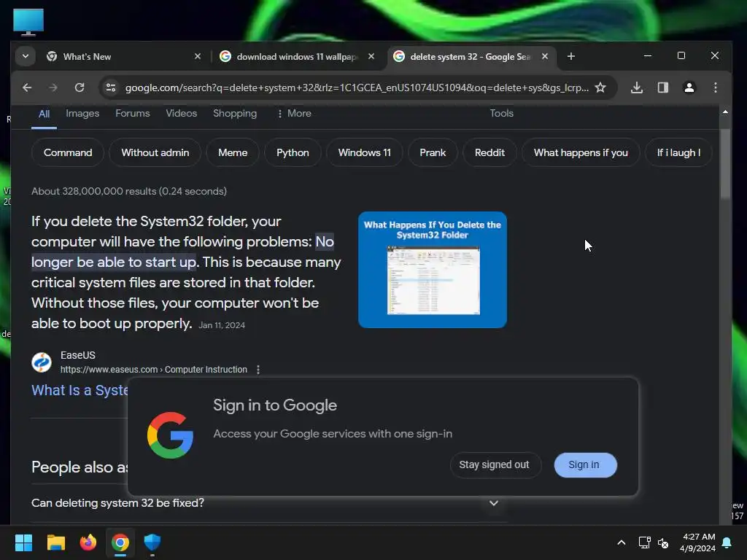View site information icon in address bar

click(x=111, y=87)
